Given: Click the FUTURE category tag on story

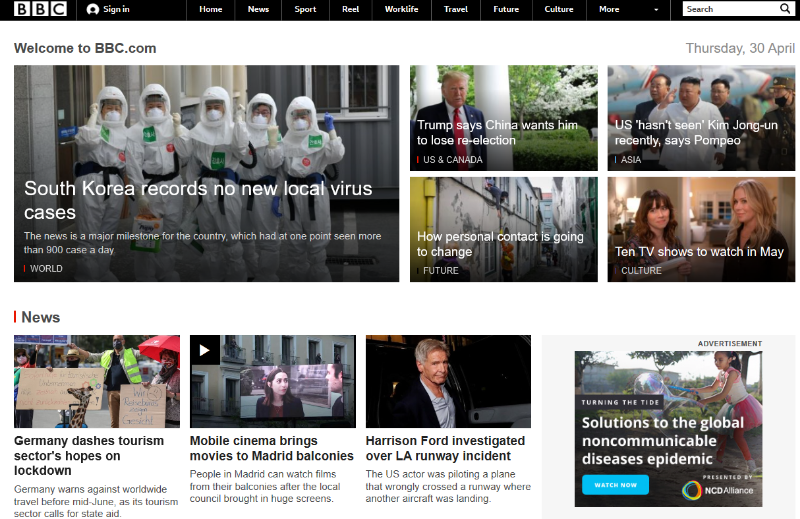Looking at the screenshot, I should (440, 270).
